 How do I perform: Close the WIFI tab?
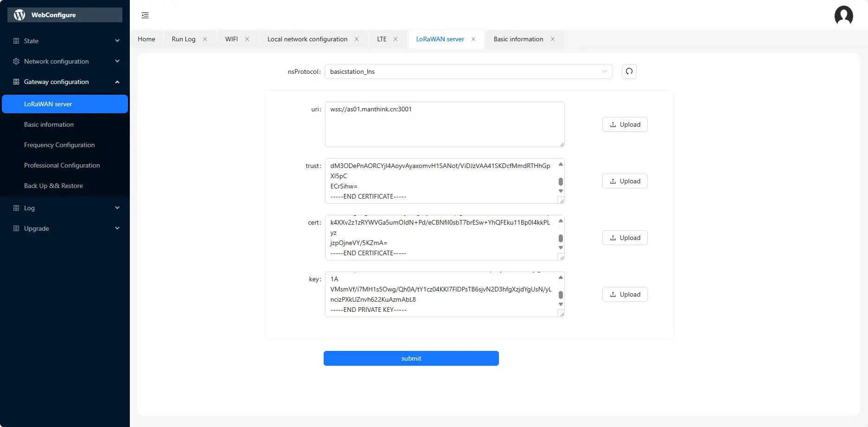point(247,39)
